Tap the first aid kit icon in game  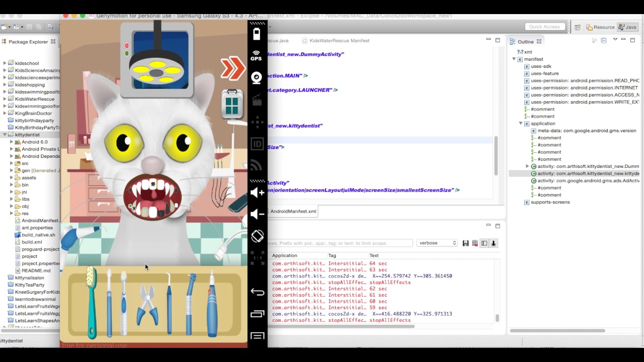coord(232,104)
